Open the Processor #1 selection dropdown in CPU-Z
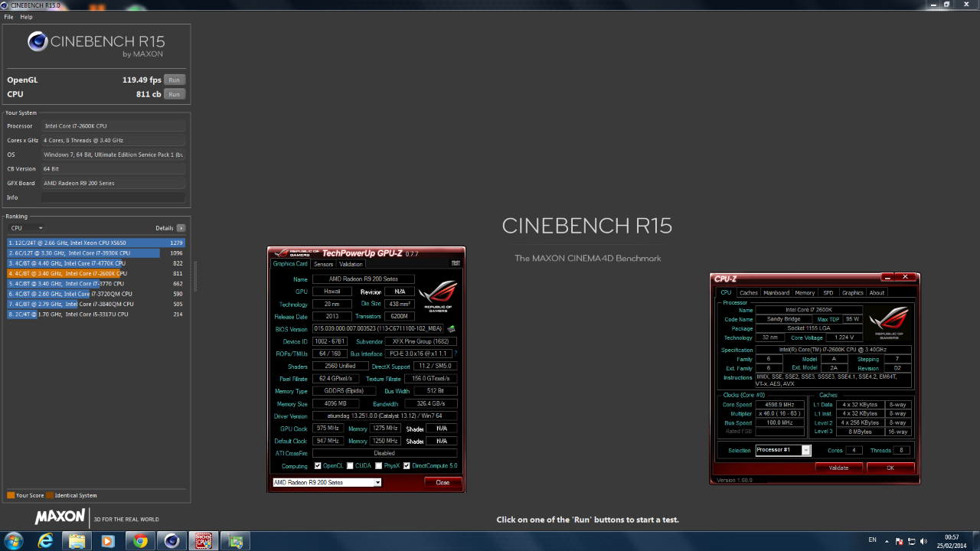 coord(782,450)
